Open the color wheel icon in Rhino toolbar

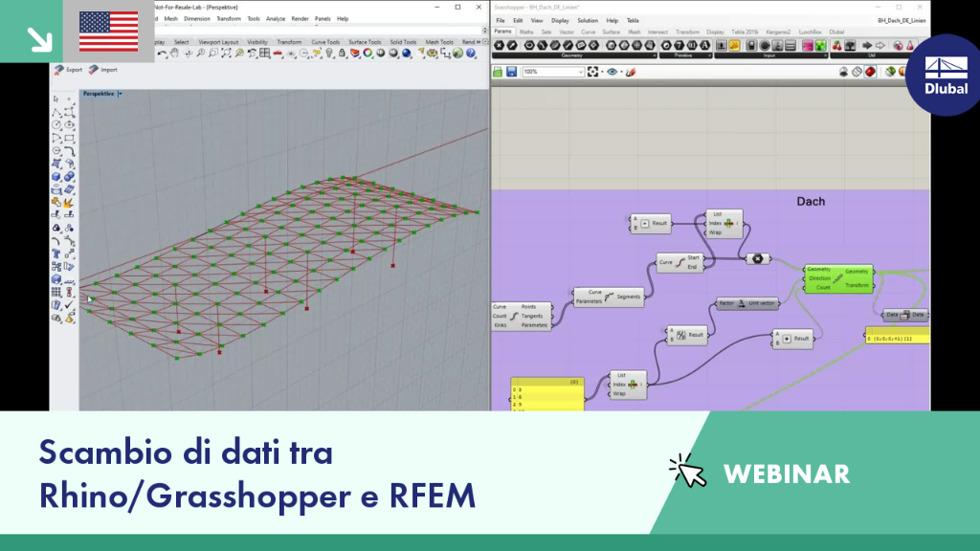pyautogui.click(x=367, y=54)
